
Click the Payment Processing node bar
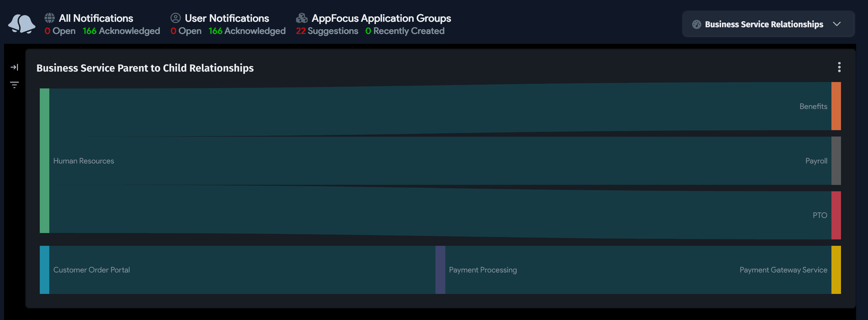tap(440, 270)
